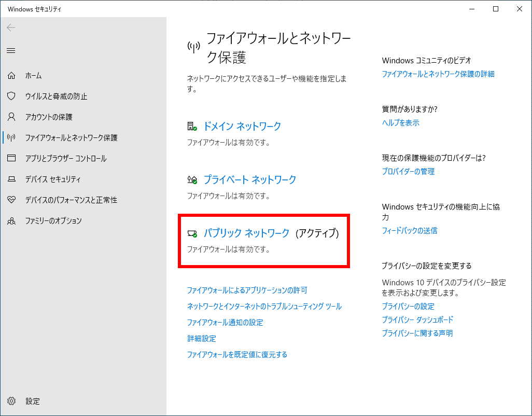Image resolution: width=532 pixels, height=416 pixels.
Task: Select ウイルスと脅威の防止 in the sidebar
Action: click(x=56, y=96)
